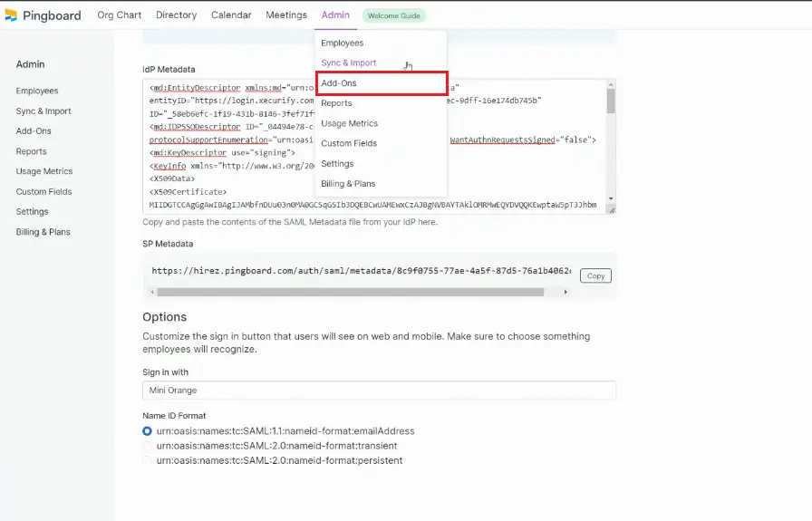
Task: Click the Pingboard logo icon
Action: click(11, 15)
